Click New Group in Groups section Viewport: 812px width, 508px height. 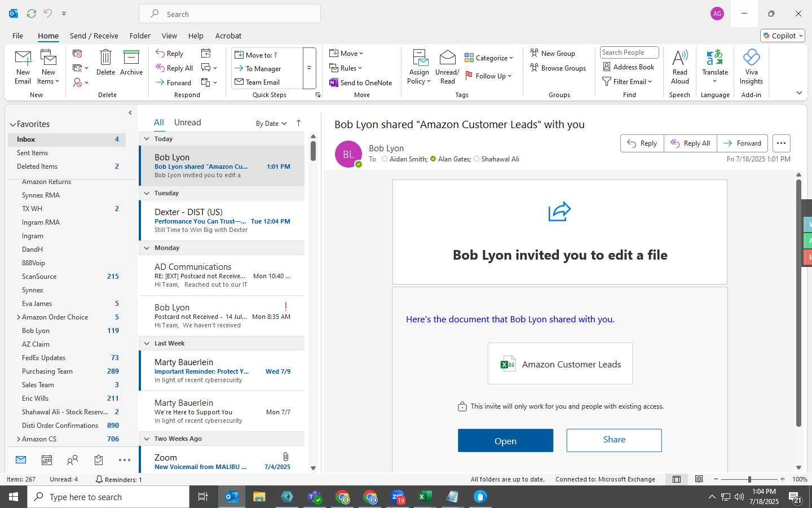click(x=553, y=53)
